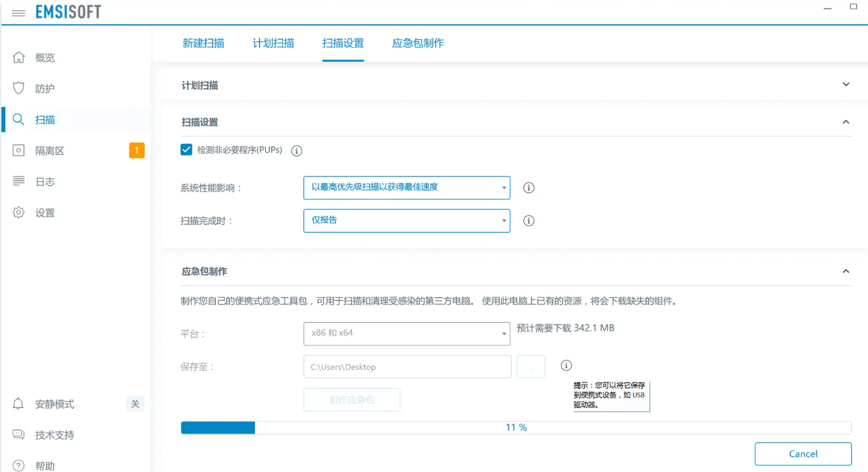Uncheck 检测非必要程序(PUPs)

[185, 149]
